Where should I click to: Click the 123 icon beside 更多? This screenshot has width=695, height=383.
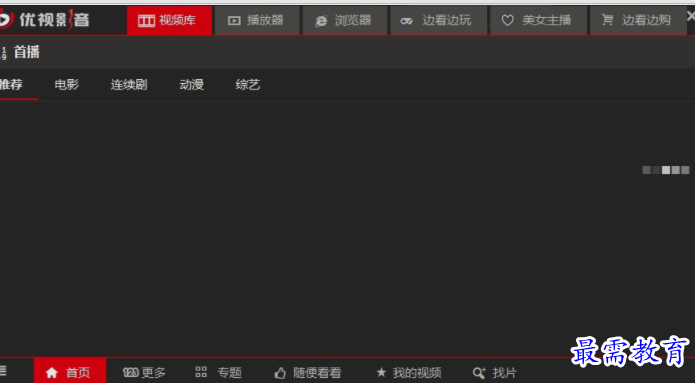pyautogui.click(x=130, y=372)
